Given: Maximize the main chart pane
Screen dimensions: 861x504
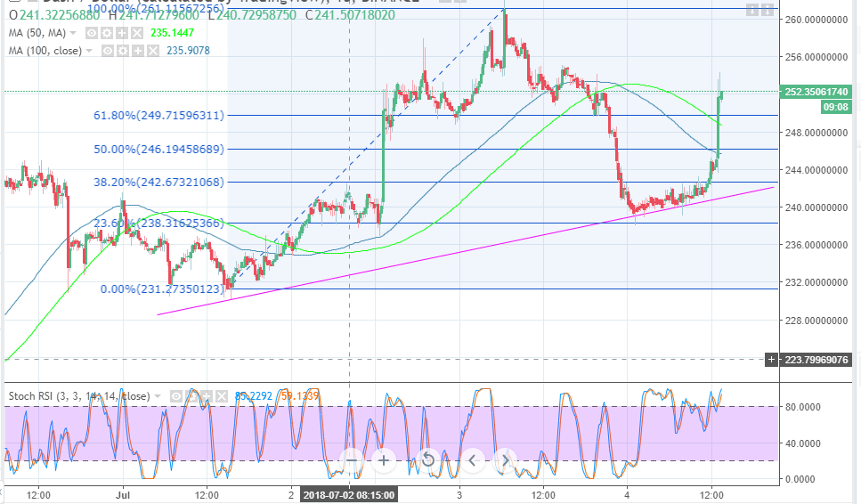Looking at the screenshot, I should click(768, 11).
